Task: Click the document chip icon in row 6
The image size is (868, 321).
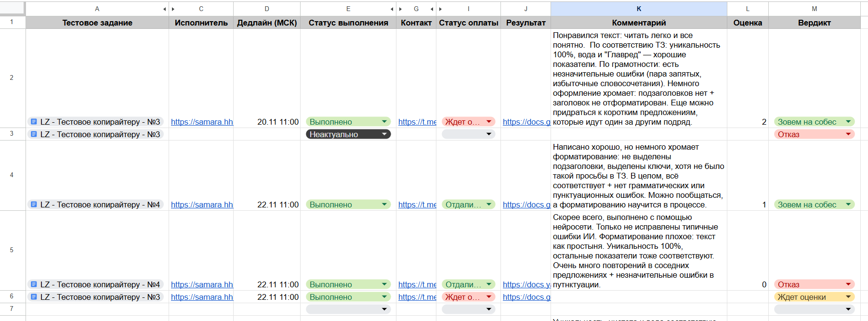Action: [34, 297]
